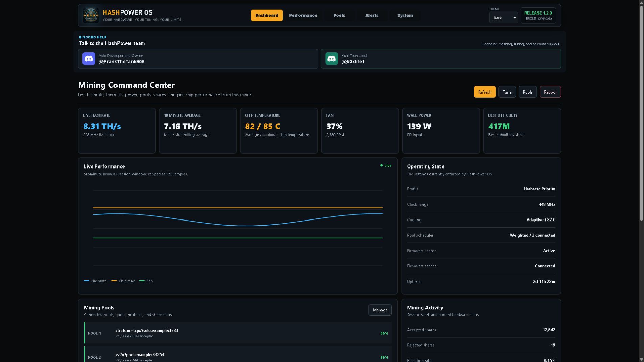Go to the Alerts tab
Viewport: 644px width, 362px height.
372,15
